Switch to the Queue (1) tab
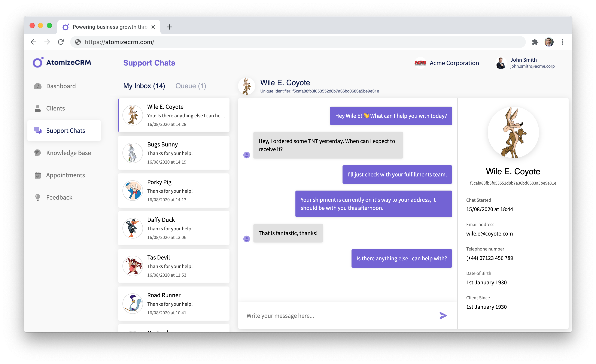 coord(191,86)
